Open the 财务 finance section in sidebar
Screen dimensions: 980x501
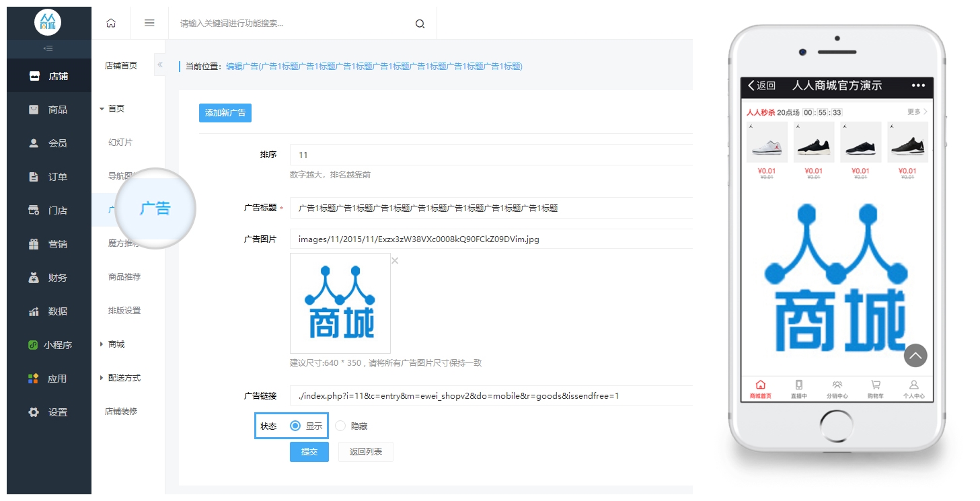[48, 278]
